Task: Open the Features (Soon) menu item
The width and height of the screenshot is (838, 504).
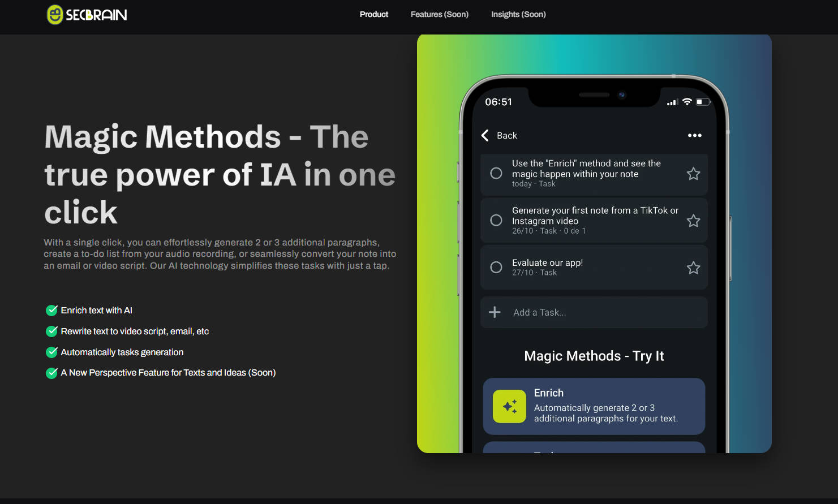Action: click(x=440, y=15)
